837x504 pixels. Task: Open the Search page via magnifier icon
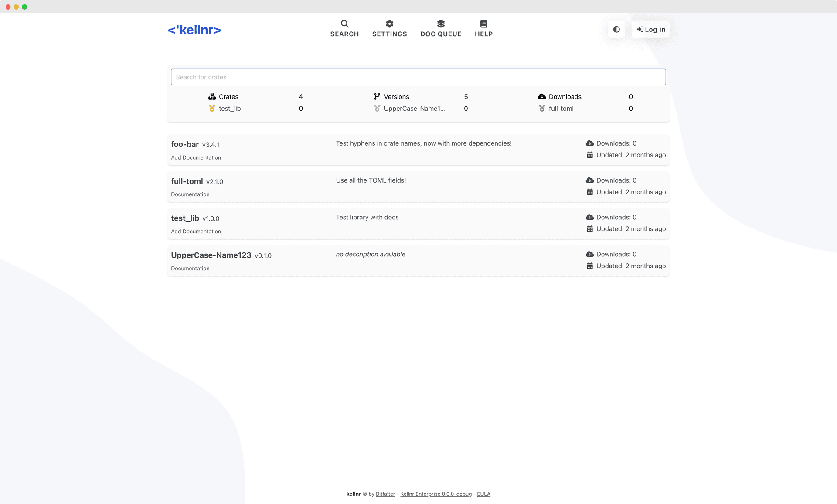pyautogui.click(x=344, y=24)
